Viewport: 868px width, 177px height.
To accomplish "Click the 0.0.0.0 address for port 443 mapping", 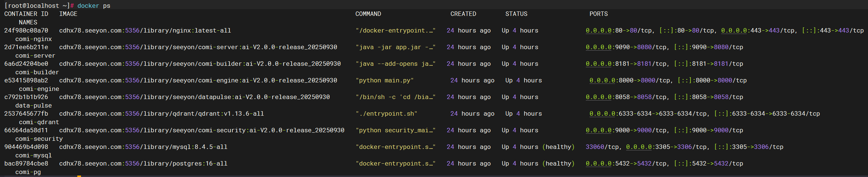I will pos(734,31).
